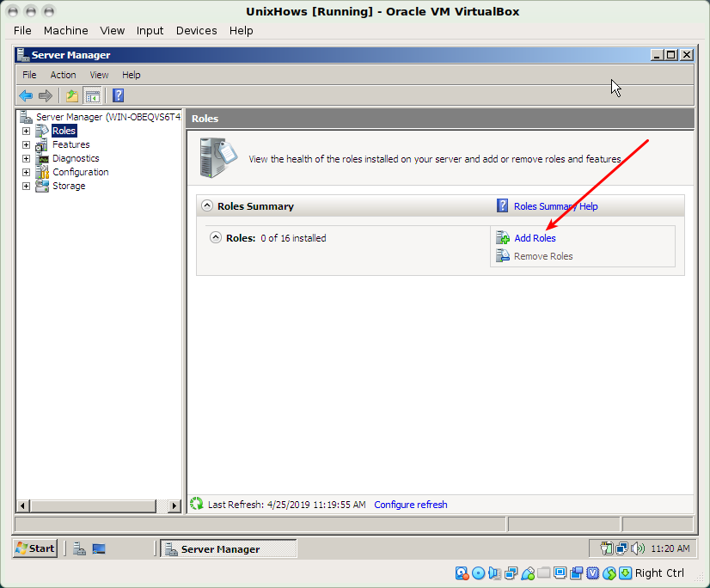Open the VirtualBox File menu
The image size is (710, 588).
click(22, 30)
